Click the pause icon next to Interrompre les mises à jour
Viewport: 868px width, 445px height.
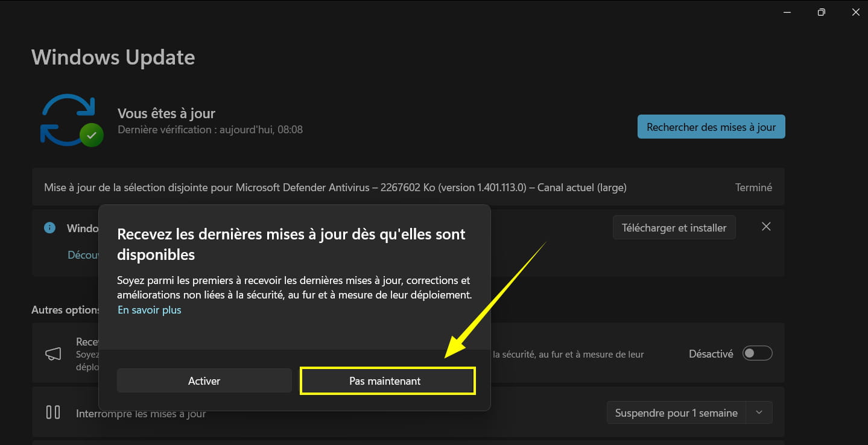pyautogui.click(x=53, y=413)
